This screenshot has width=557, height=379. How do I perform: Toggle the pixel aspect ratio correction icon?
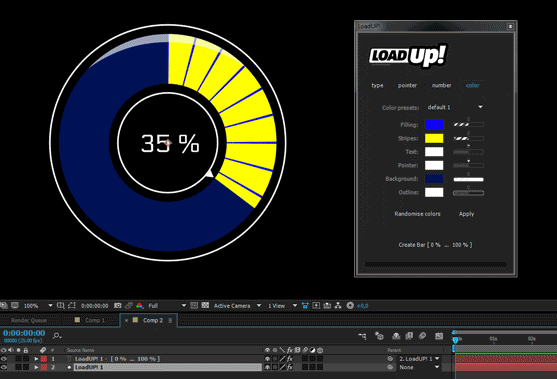click(305, 305)
